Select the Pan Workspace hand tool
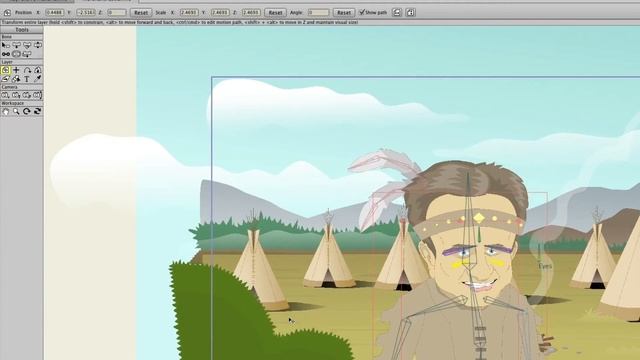The height and width of the screenshot is (360, 640). 6,111
